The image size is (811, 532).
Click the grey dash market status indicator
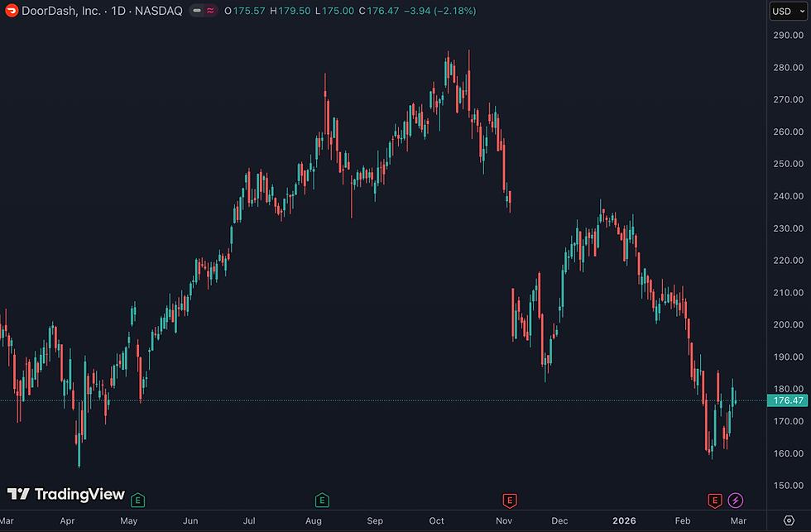click(x=197, y=10)
